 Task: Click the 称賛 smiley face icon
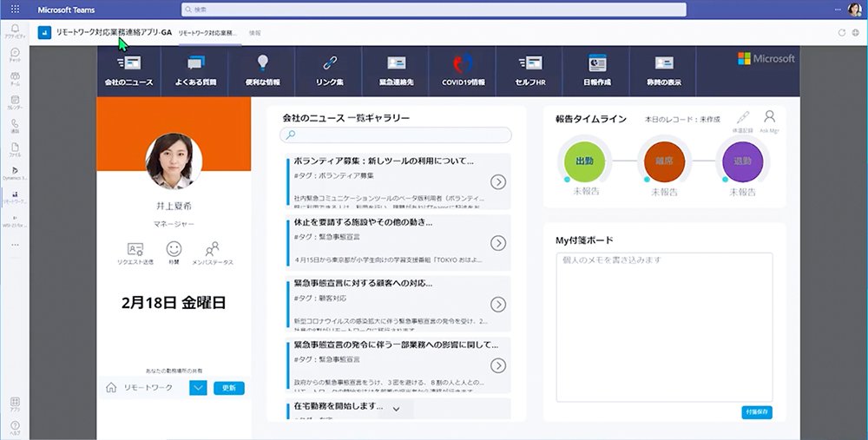(174, 248)
